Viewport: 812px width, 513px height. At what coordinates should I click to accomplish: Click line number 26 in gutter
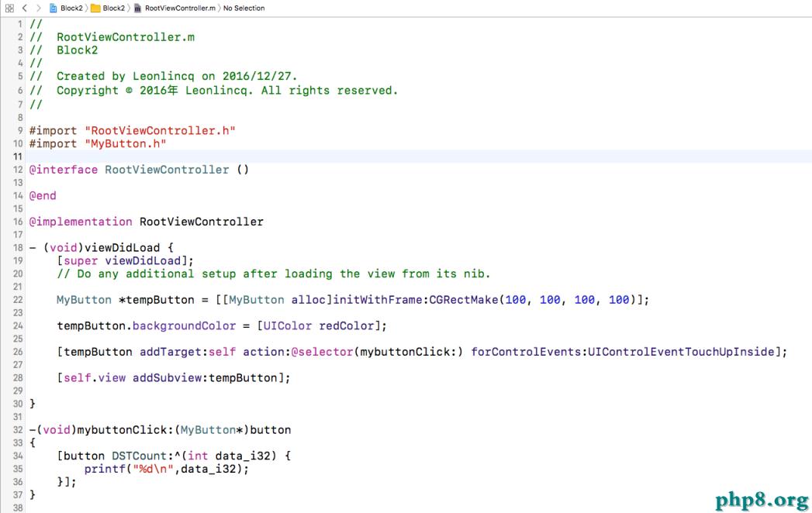point(17,352)
